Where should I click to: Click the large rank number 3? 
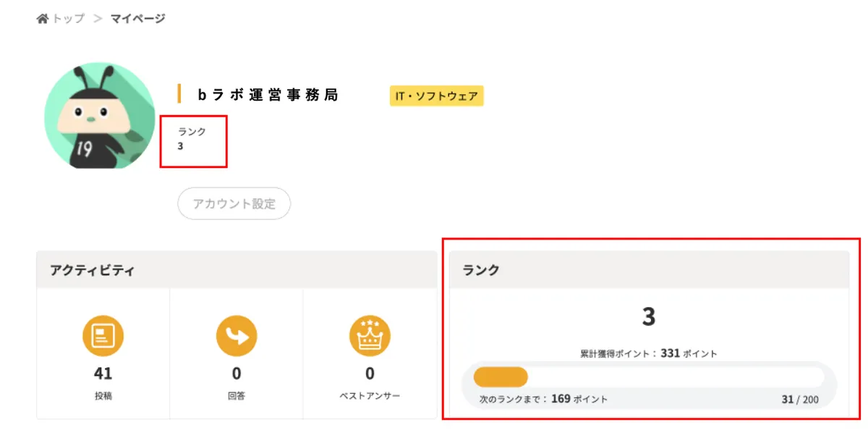coord(649,316)
